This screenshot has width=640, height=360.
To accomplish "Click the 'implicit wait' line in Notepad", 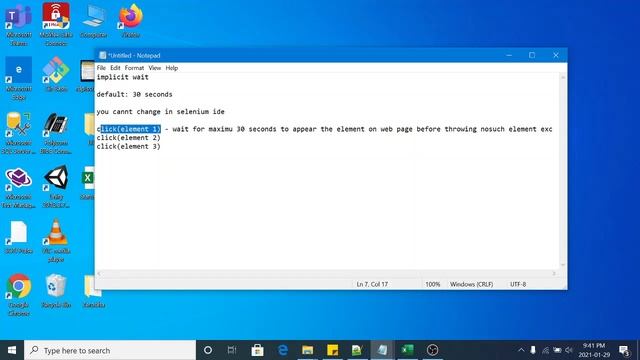I will (122, 77).
